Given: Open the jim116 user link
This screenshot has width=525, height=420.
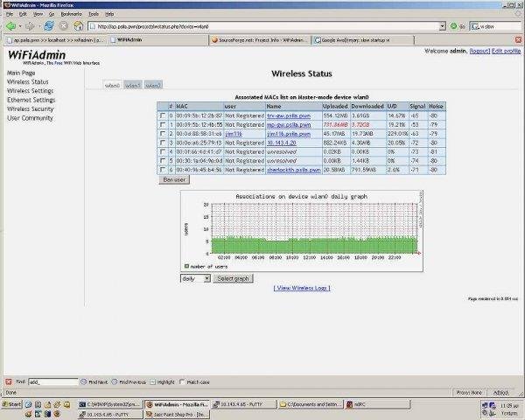Looking at the screenshot, I should (234, 134).
